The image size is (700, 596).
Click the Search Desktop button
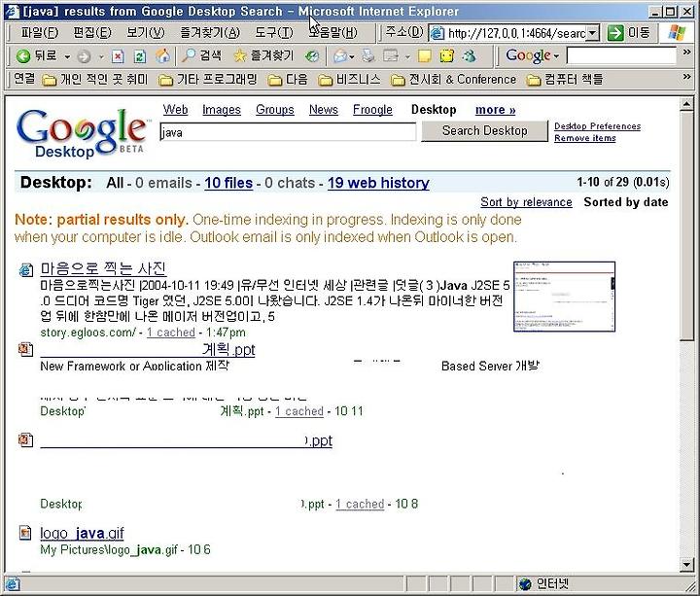(x=485, y=131)
